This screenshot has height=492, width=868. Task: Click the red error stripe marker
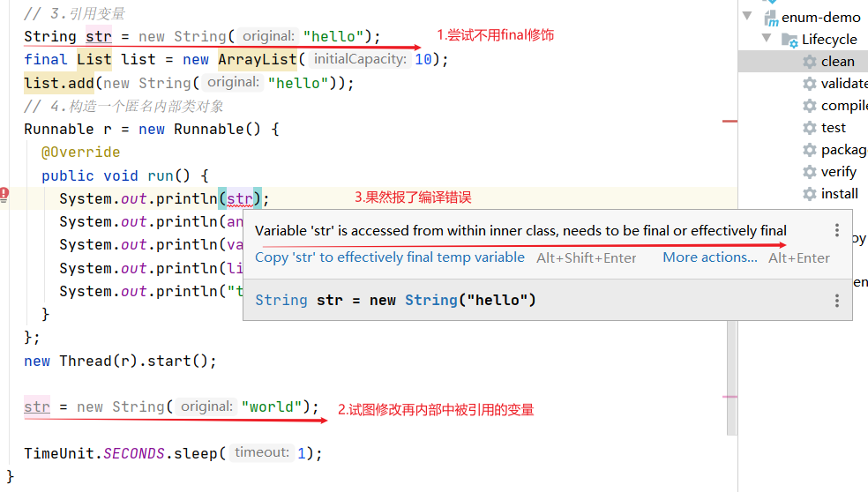coord(730,121)
